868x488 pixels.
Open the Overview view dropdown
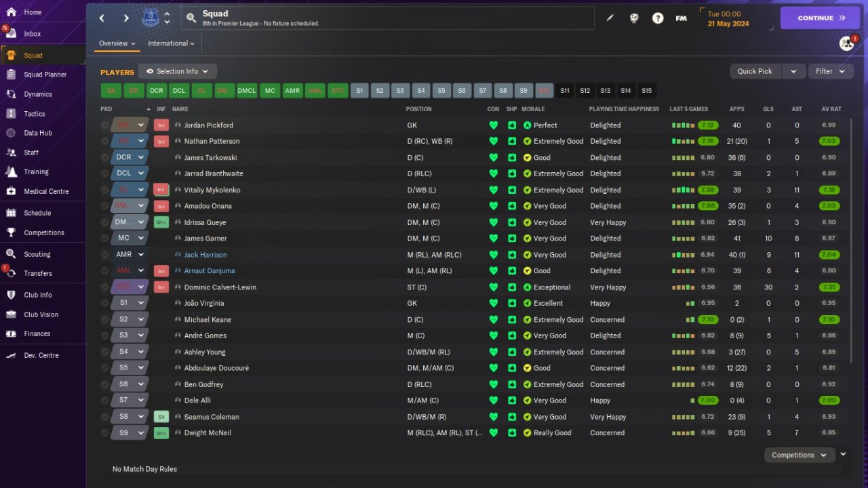[117, 43]
